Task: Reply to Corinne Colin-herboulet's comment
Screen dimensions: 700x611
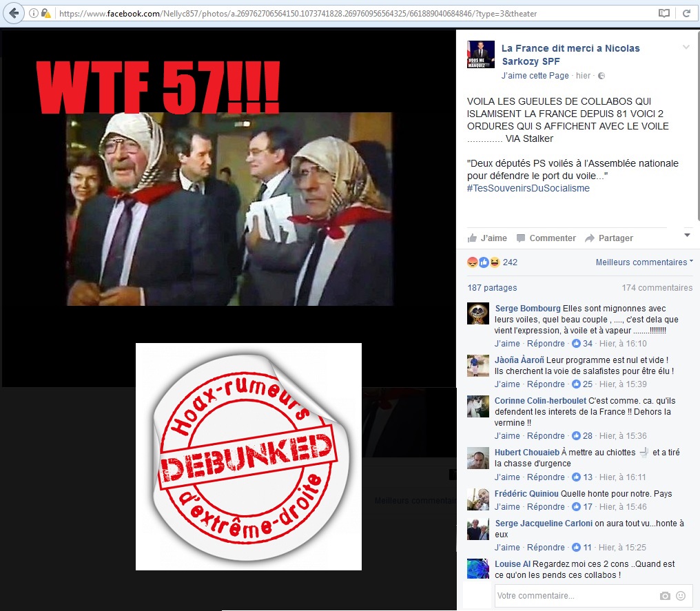Action: [546, 436]
